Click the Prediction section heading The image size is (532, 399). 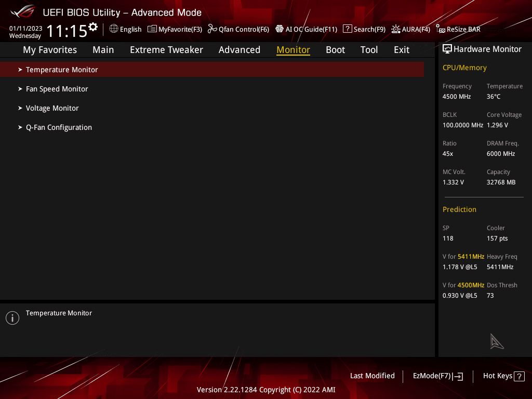point(459,210)
